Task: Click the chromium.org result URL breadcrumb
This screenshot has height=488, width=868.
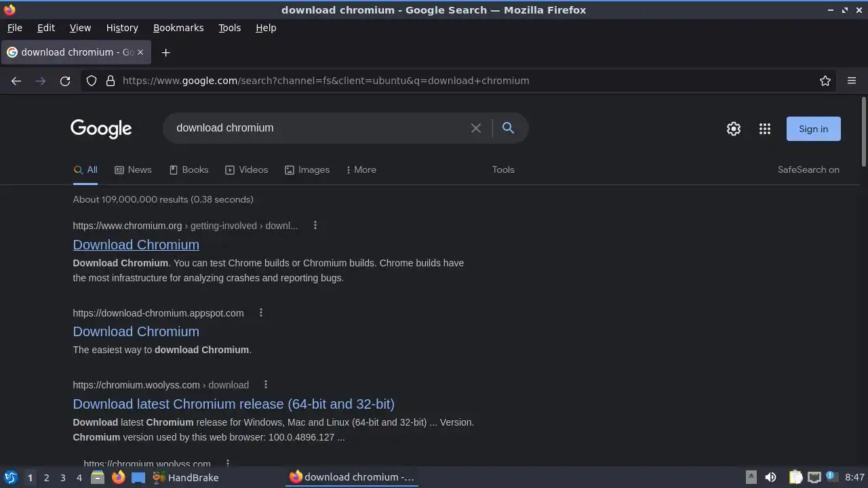Action: (x=185, y=226)
